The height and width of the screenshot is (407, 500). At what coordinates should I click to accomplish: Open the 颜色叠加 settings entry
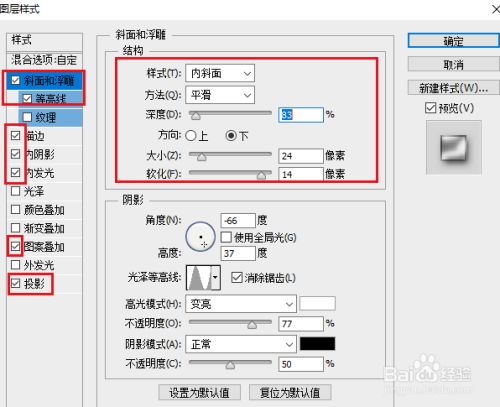44,210
